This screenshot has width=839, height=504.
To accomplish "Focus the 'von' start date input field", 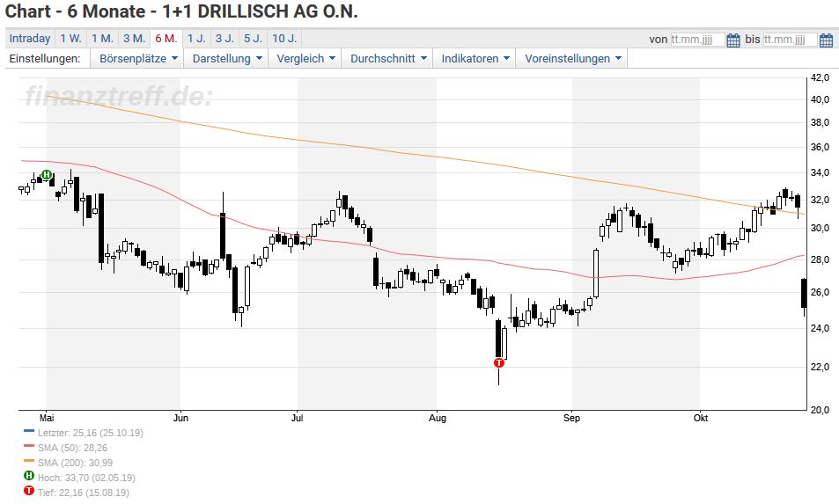I will (x=698, y=40).
